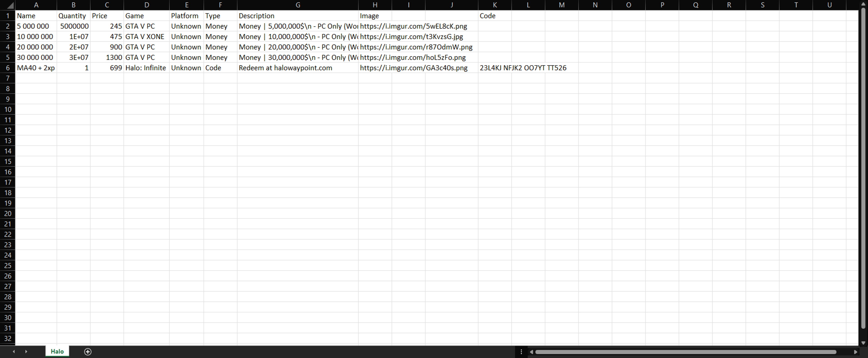Viewport: 868px width, 358px height.
Task: Click the horizontal scrollbar thumb
Action: 686,352
